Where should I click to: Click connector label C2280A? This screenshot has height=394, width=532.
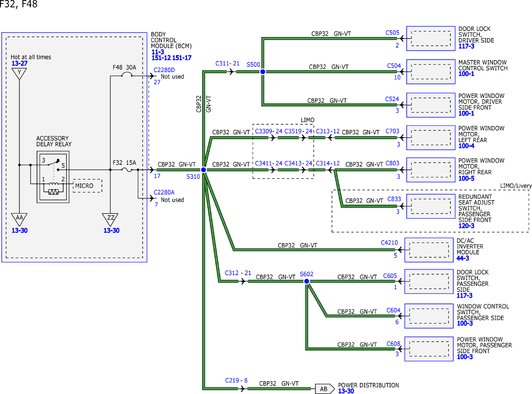[164, 192]
